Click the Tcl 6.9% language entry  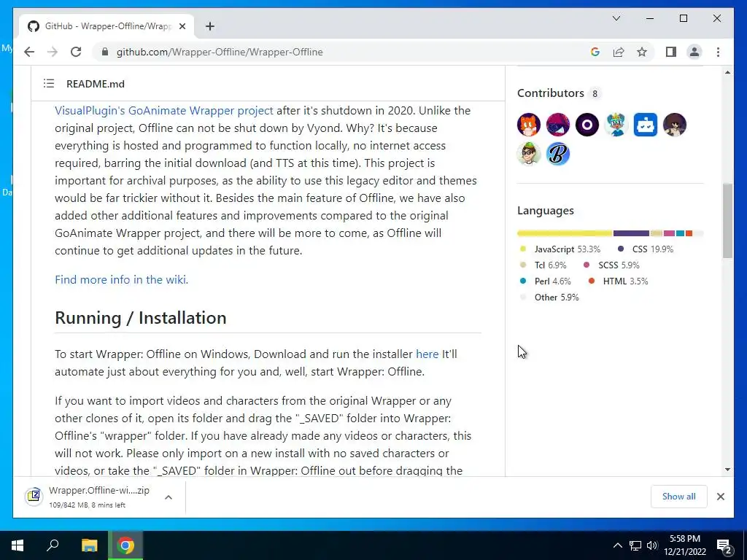coord(543,265)
